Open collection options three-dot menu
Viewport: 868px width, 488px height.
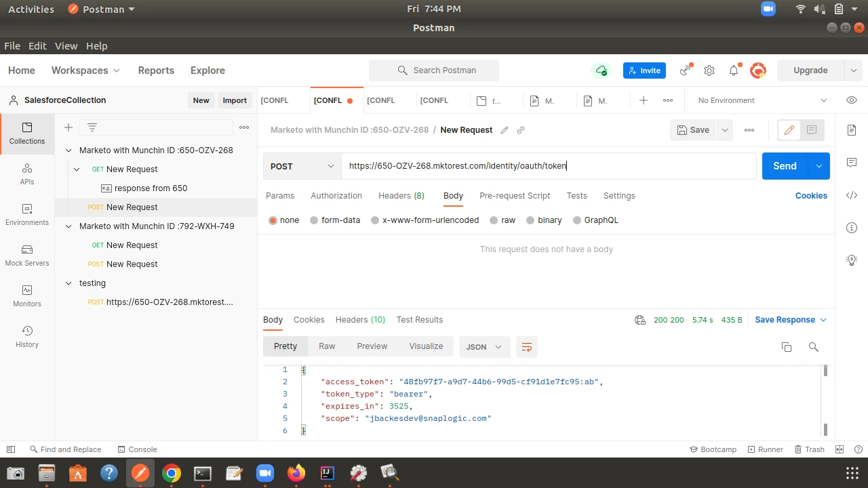[x=244, y=127]
